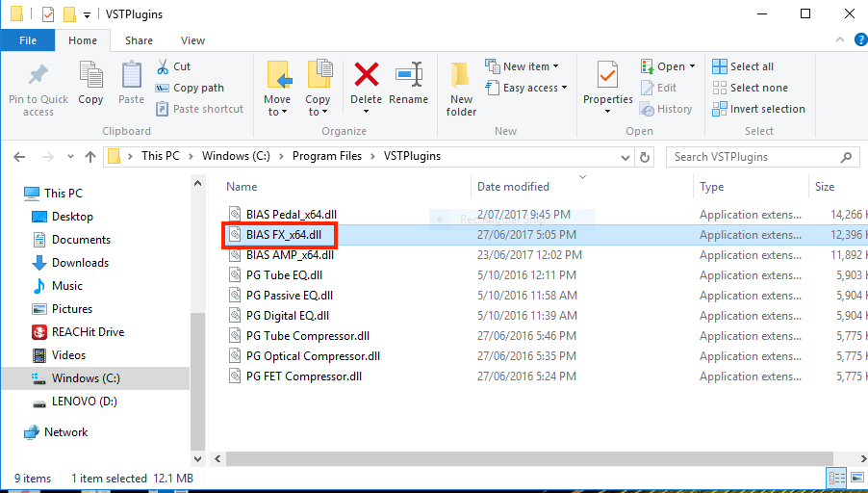Choose Select none
This screenshot has width=868, height=493.
(x=750, y=88)
